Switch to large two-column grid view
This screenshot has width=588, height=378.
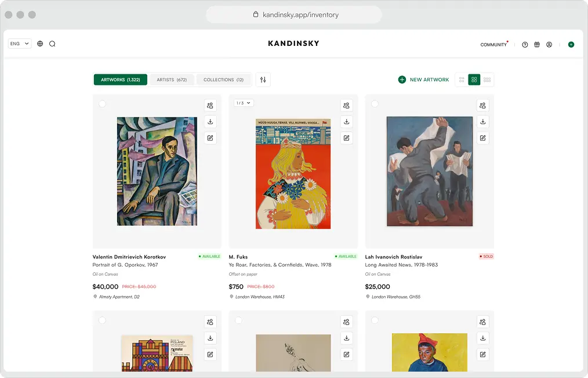coord(462,80)
